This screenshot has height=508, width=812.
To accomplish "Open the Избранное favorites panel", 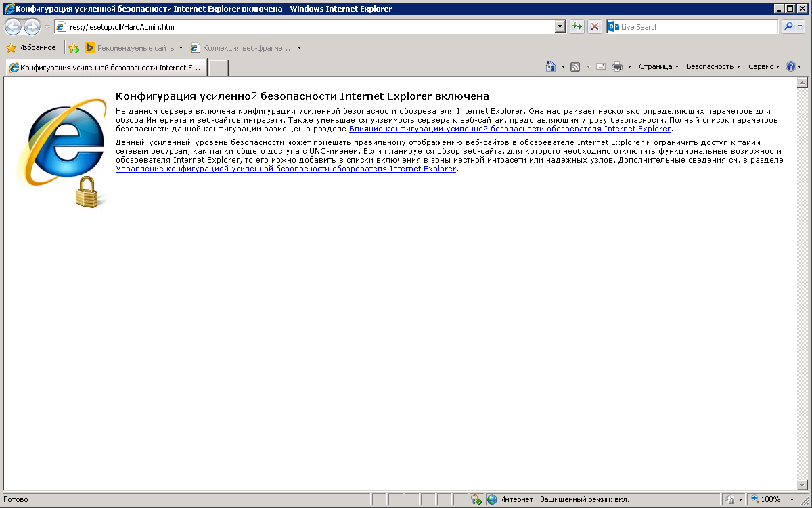I will [31, 48].
